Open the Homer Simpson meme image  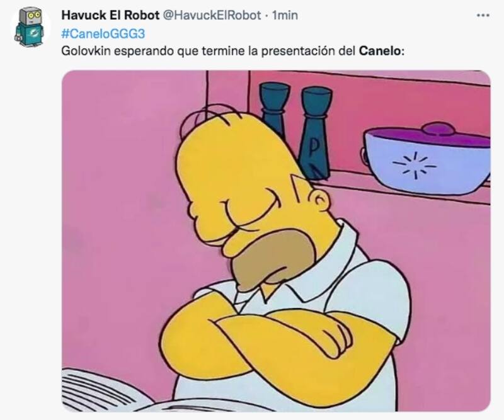276,241
